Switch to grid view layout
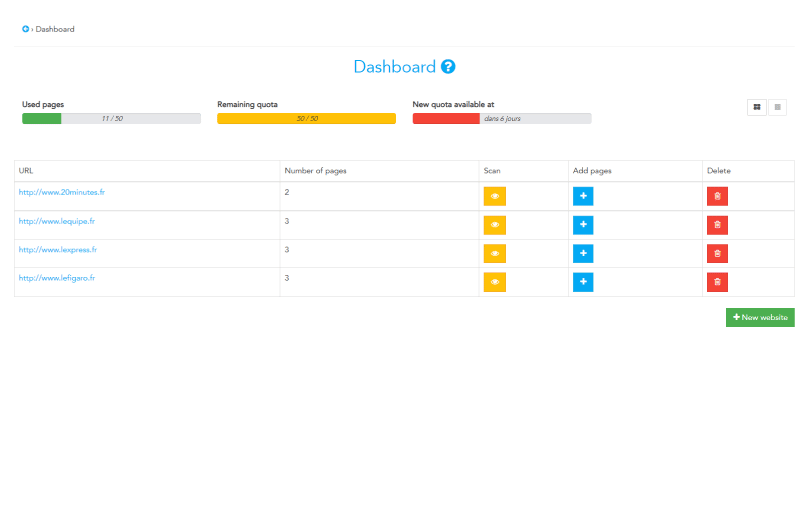The image size is (800, 530). coord(757,107)
